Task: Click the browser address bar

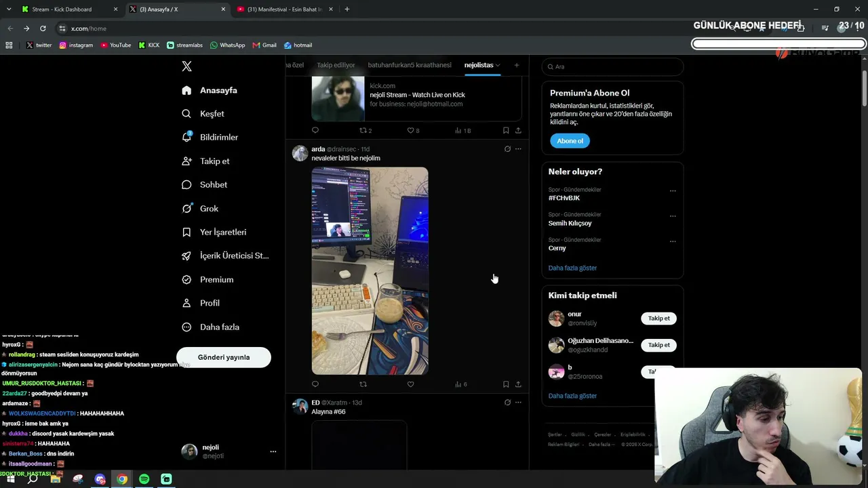Action: tap(380, 28)
